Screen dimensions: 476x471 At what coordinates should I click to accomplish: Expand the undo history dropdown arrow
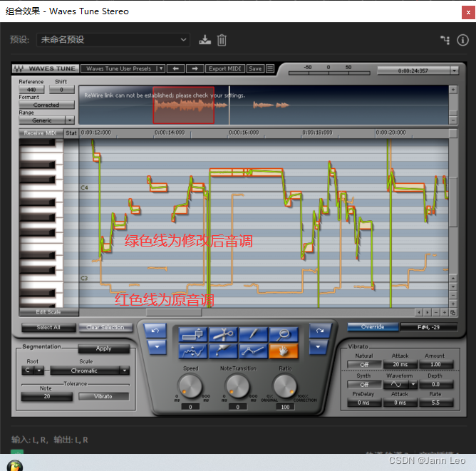(x=157, y=347)
